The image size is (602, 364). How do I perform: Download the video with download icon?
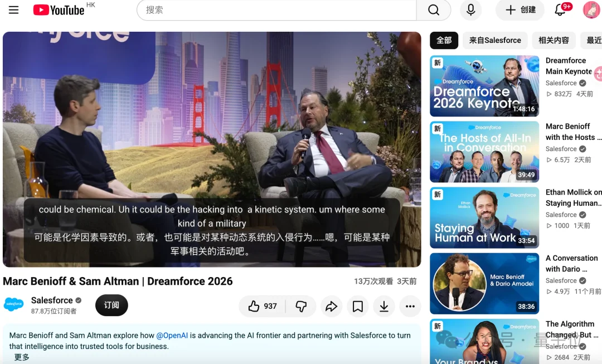384,306
